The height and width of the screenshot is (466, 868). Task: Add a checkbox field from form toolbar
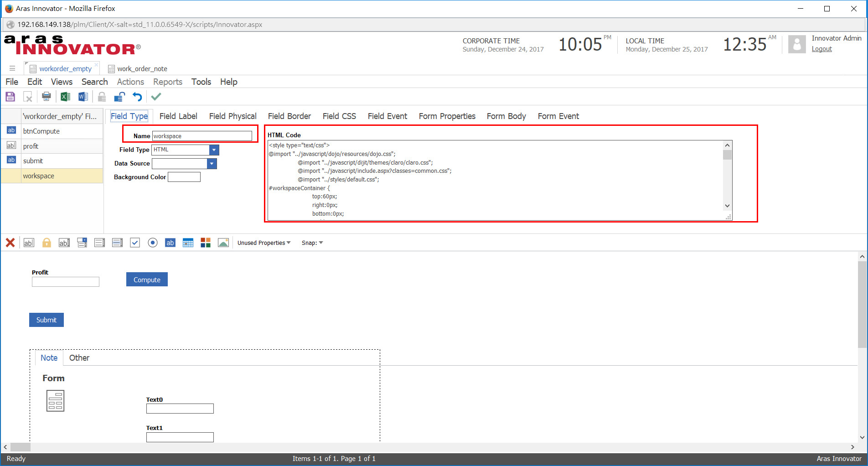[x=135, y=243]
